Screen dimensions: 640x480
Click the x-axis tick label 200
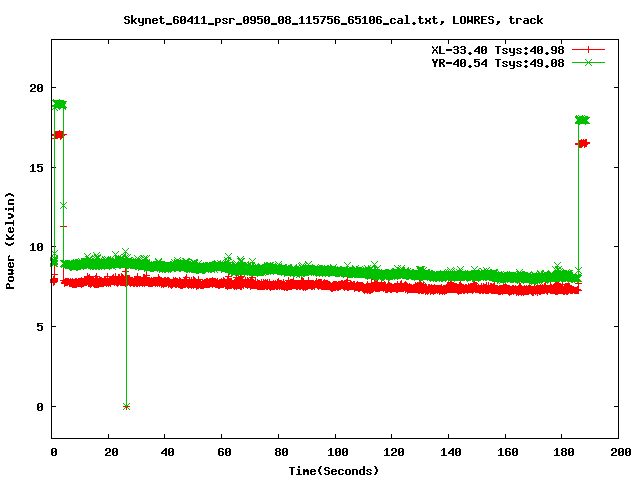[620, 452]
